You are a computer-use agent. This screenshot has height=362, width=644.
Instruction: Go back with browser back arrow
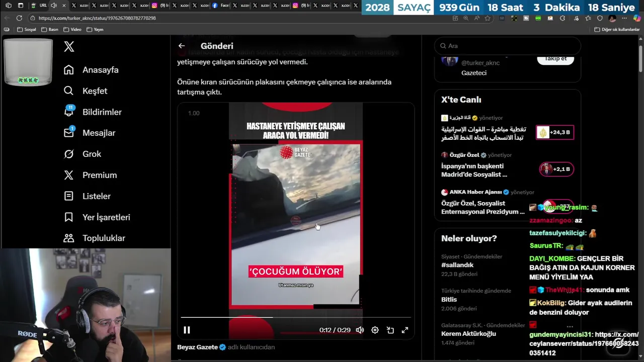point(7,18)
